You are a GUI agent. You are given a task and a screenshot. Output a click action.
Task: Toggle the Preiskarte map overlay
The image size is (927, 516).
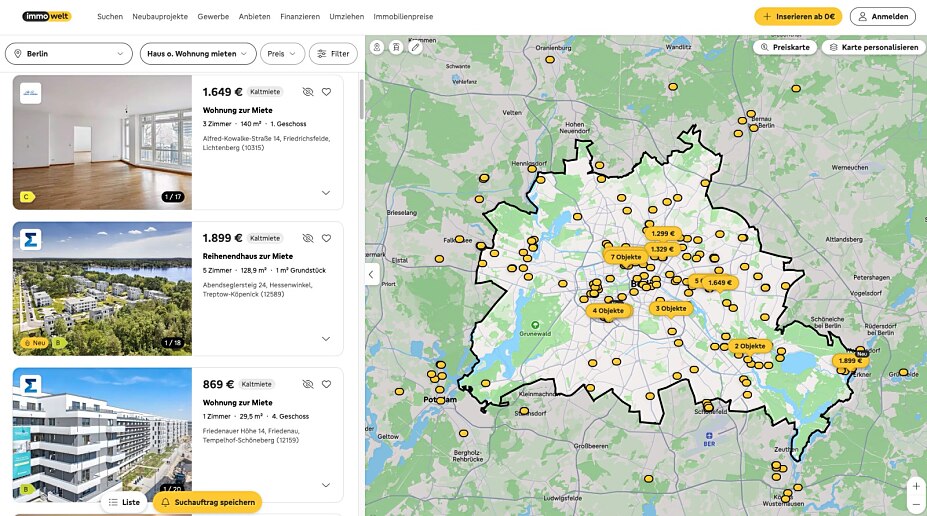tap(785, 47)
